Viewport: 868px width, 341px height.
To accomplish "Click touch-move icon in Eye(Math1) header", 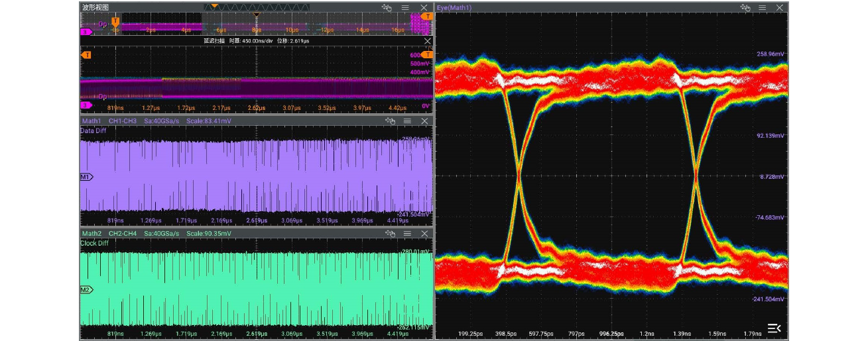I will click(x=745, y=7).
